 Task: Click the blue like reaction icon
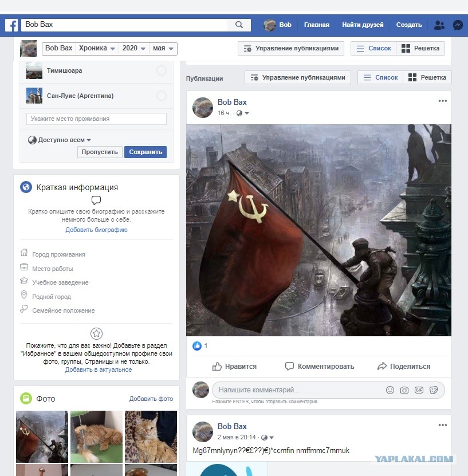click(197, 345)
